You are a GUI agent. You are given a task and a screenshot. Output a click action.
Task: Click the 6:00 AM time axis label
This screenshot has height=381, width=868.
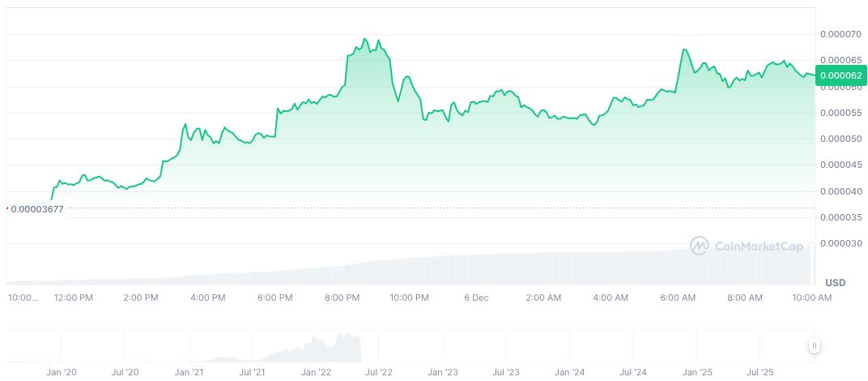click(x=678, y=298)
